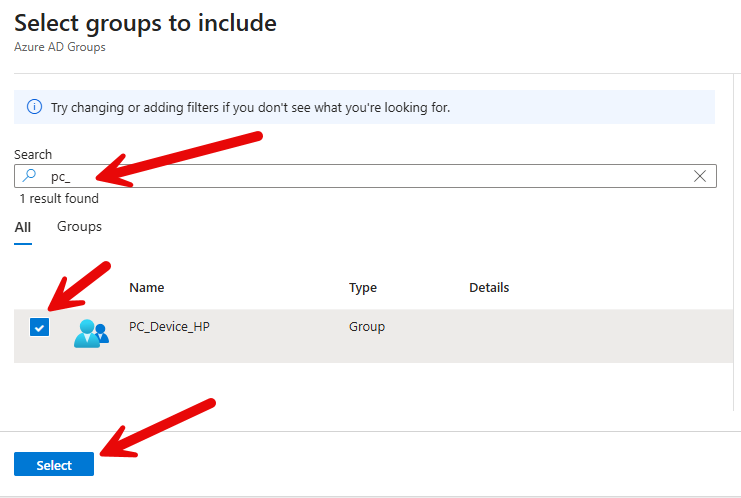Clear the search text with the X icon

point(701,176)
